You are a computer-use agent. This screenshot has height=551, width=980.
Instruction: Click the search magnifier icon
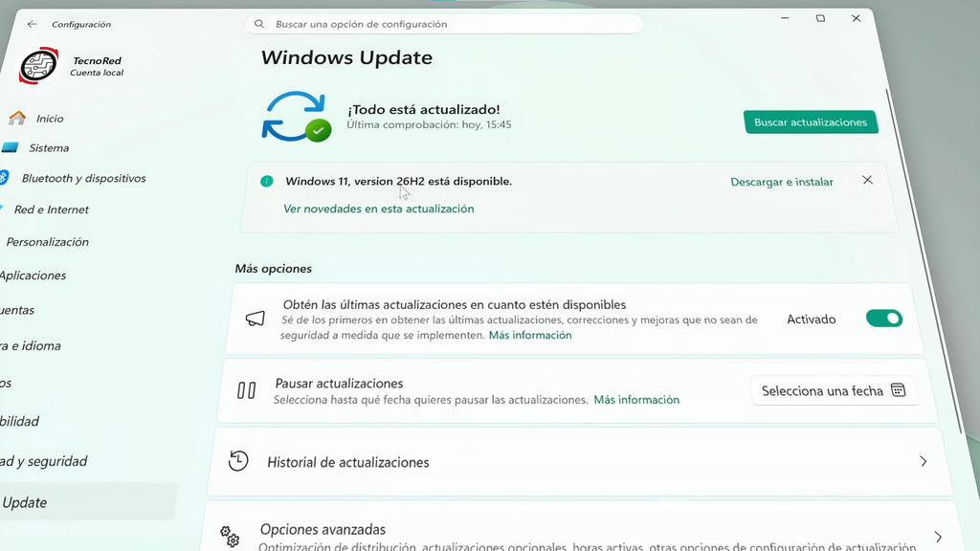[x=259, y=24]
